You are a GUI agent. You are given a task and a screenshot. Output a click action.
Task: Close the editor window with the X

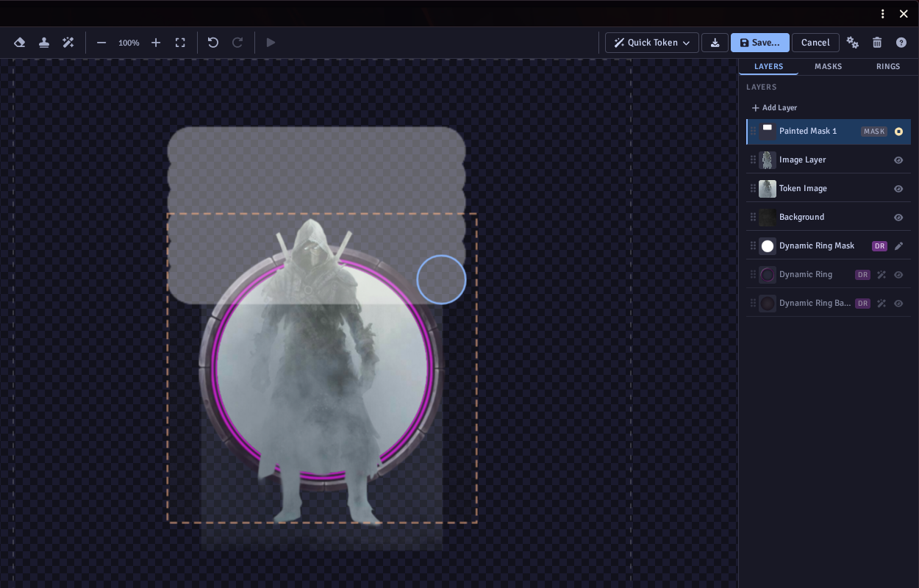pos(904,14)
